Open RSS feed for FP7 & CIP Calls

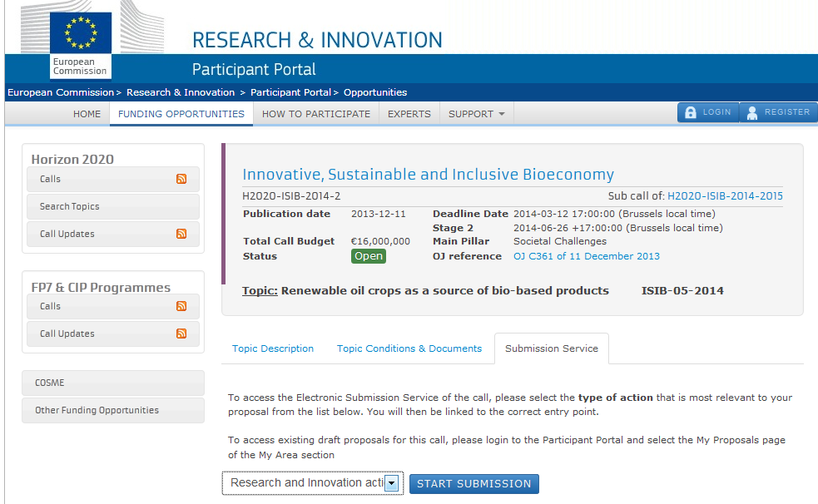(x=181, y=306)
